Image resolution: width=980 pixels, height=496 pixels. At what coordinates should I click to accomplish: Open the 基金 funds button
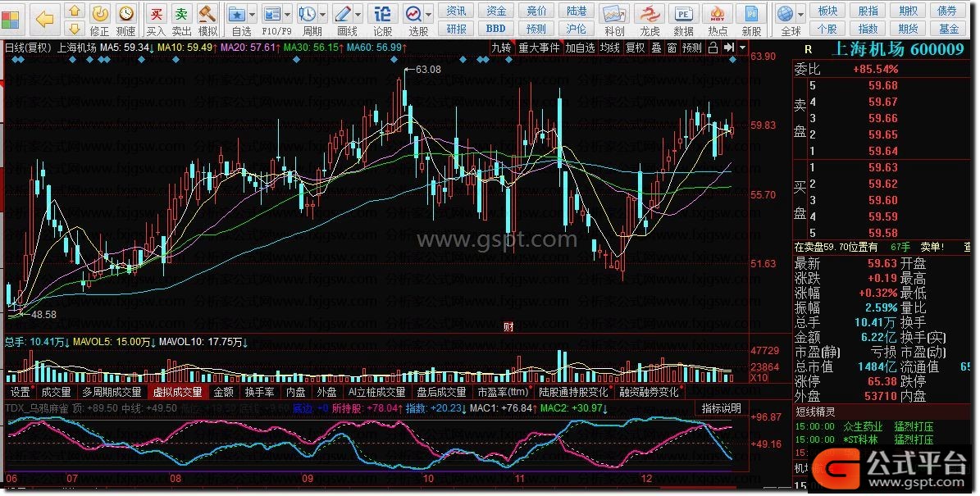click(x=949, y=29)
